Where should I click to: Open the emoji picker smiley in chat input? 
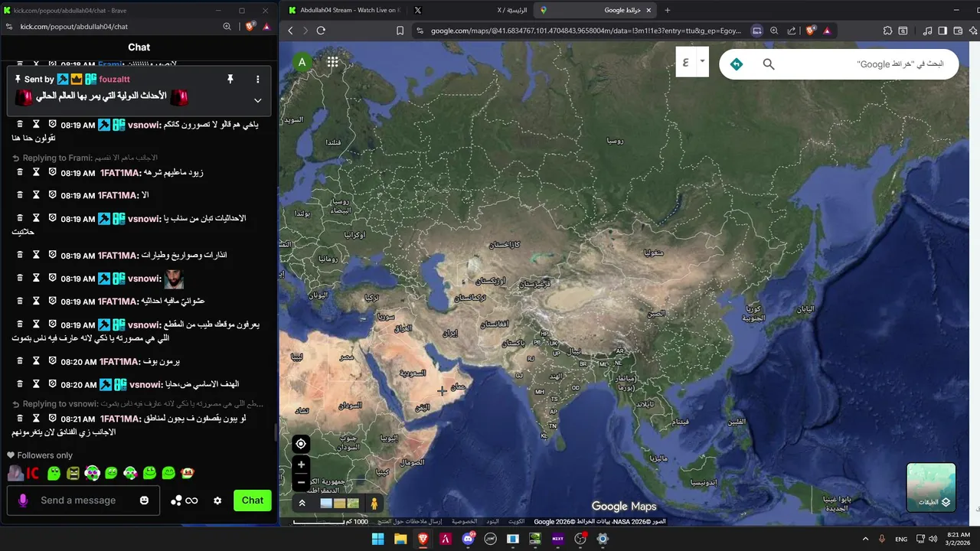pyautogui.click(x=144, y=500)
